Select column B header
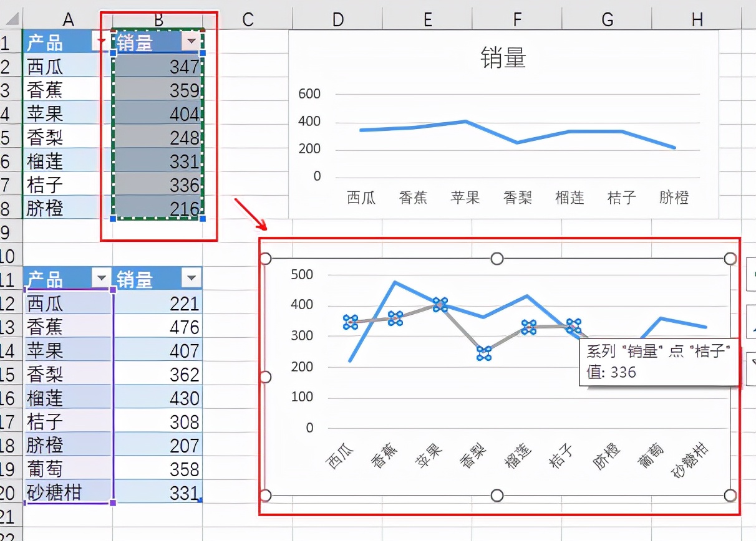Image resolution: width=756 pixels, height=541 pixels. pyautogui.click(x=158, y=20)
